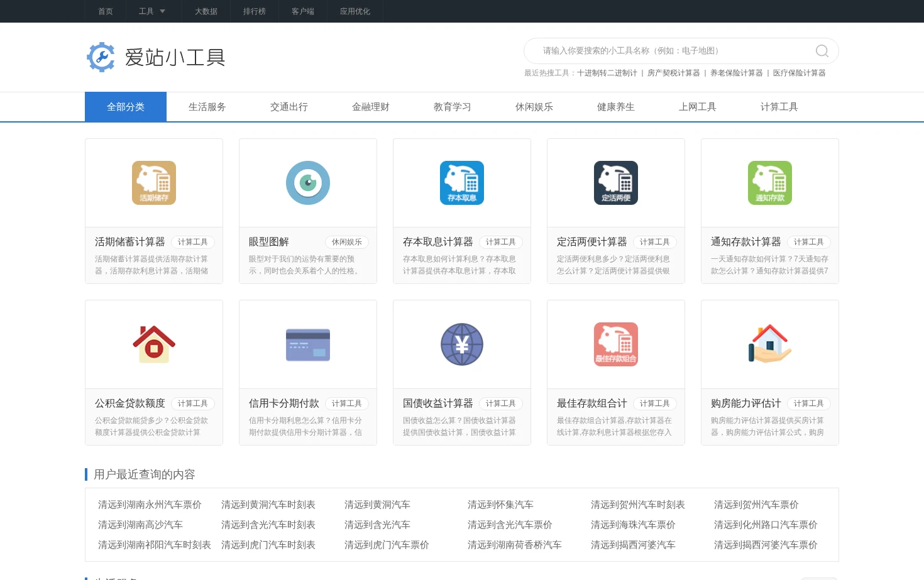Click the 休闲娱乐 tag on 眼型图解

(347, 242)
